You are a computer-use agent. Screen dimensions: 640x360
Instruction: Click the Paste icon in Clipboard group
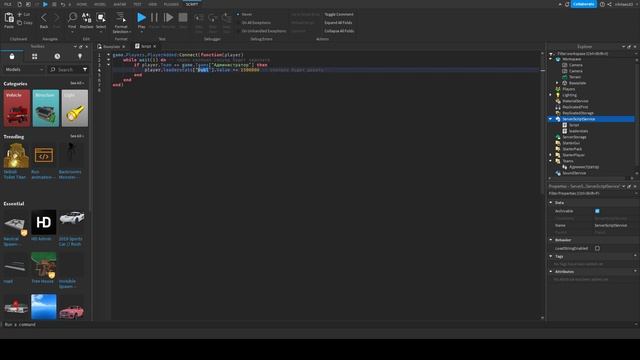coord(9,18)
